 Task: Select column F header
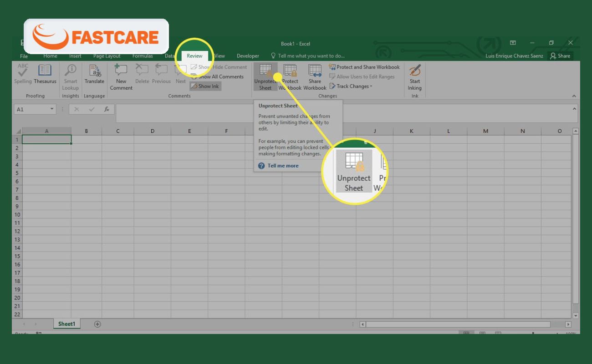pyautogui.click(x=226, y=131)
